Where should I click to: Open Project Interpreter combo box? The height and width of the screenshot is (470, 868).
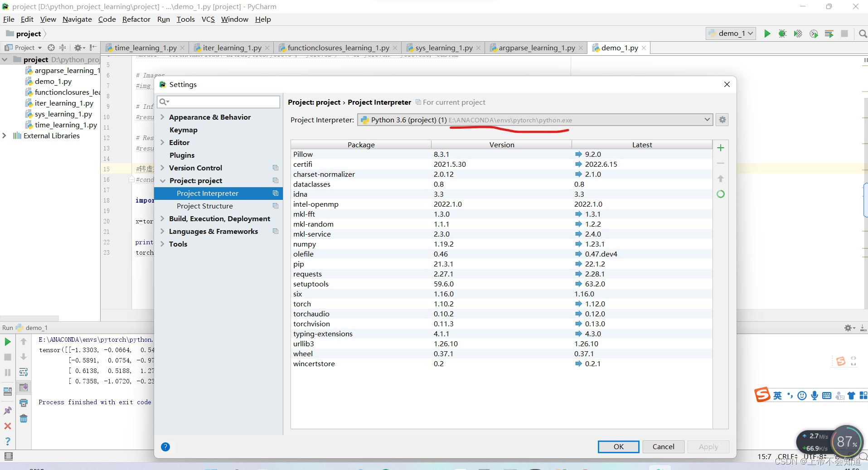click(x=535, y=120)
